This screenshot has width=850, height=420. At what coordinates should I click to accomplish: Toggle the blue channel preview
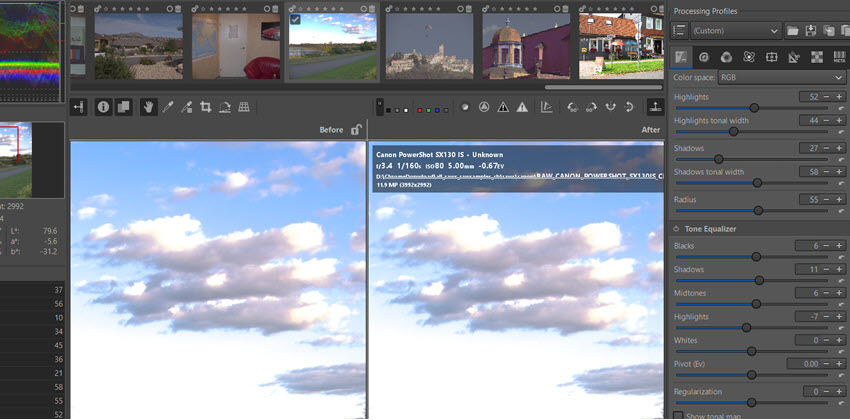[x=437, y=111]
